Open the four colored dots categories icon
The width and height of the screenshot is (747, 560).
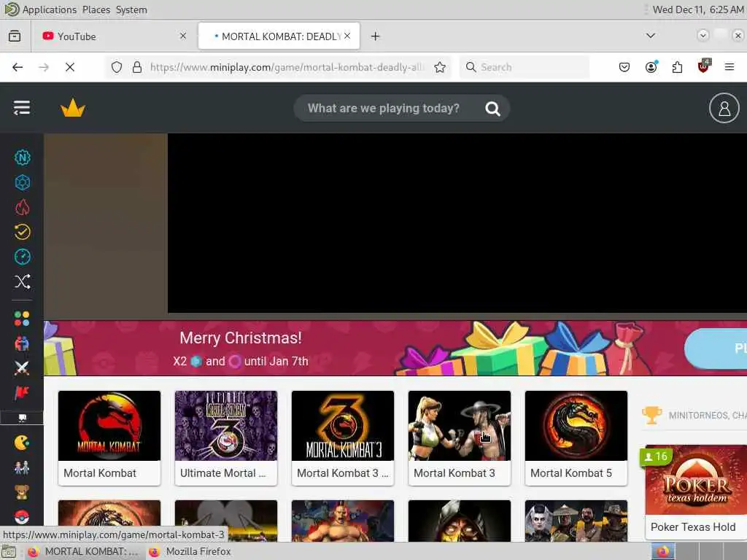pyautogui.click(x=22, y=319)
